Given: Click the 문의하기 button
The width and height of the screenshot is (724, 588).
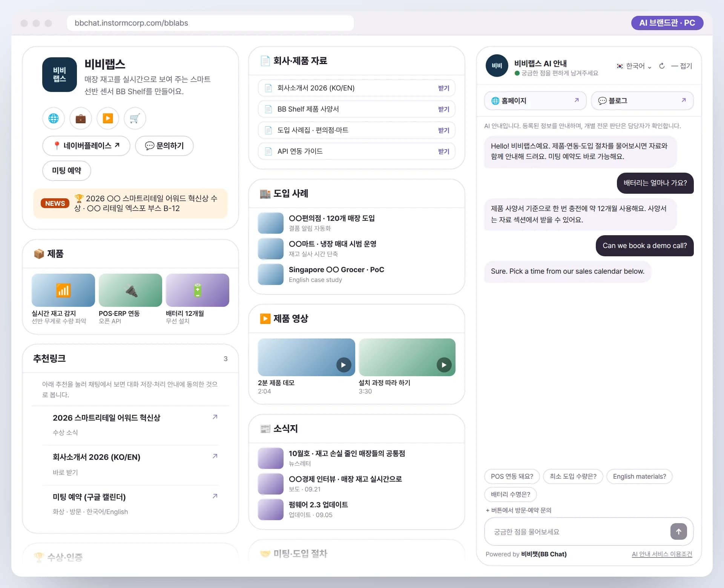Looking at the screenshot, I should pyautogui.click(x=164, y=145).
